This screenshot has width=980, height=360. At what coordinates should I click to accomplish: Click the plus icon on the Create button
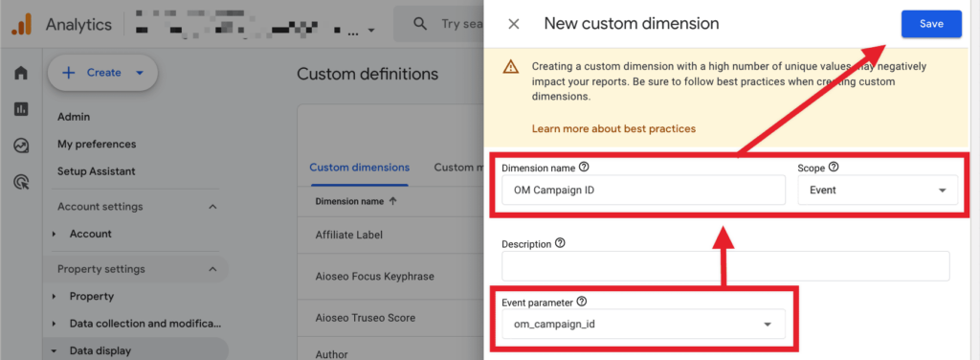click(x=68, y=73)
